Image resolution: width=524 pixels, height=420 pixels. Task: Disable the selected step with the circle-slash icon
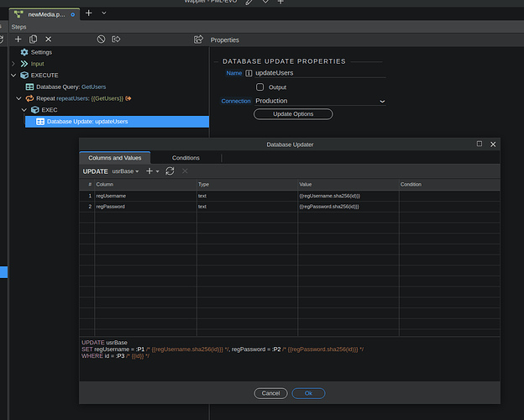pyautogui.click(x=101, y=39)
